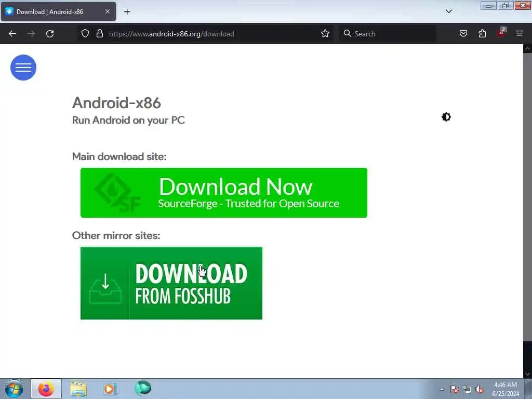Open the Firefox application menu
The image size is (532, 399).
tap(520, 34)
